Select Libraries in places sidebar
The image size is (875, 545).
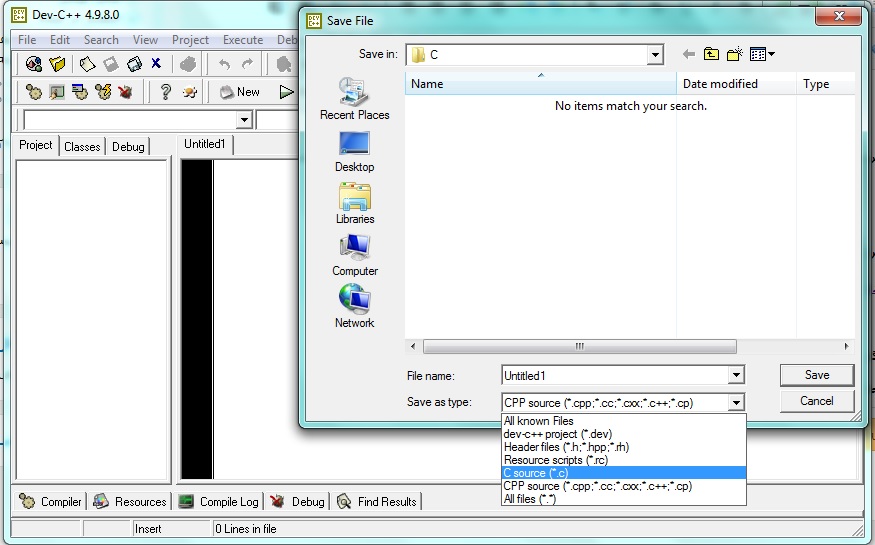click(354, 204)
